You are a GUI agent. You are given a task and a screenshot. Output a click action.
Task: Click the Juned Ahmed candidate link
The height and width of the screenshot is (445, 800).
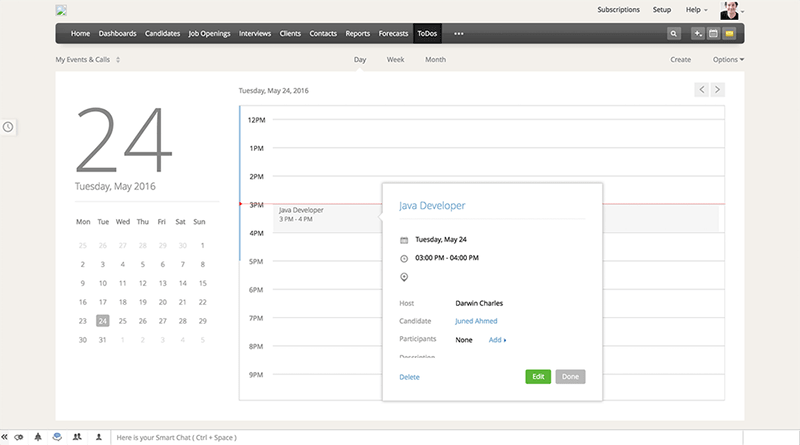tap(476, 321)
